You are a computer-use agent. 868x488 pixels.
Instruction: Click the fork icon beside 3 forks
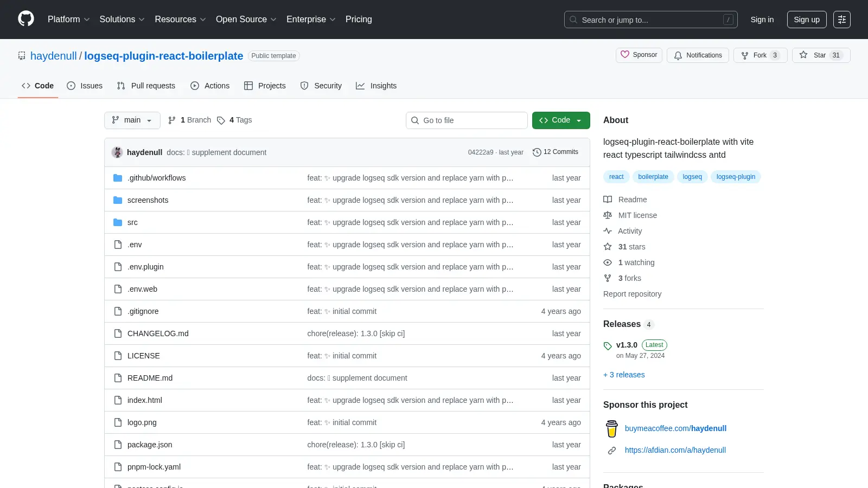608,278
